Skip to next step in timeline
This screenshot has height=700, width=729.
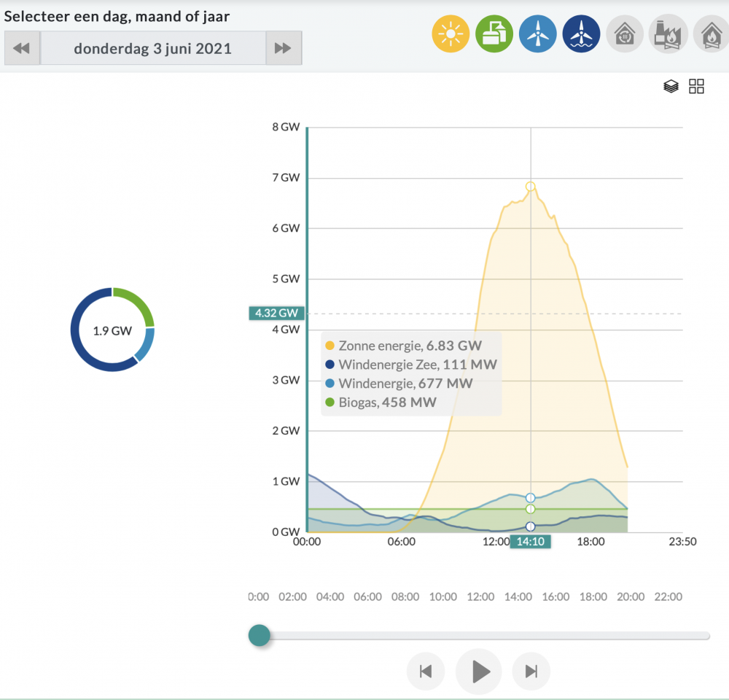[531, 671]
